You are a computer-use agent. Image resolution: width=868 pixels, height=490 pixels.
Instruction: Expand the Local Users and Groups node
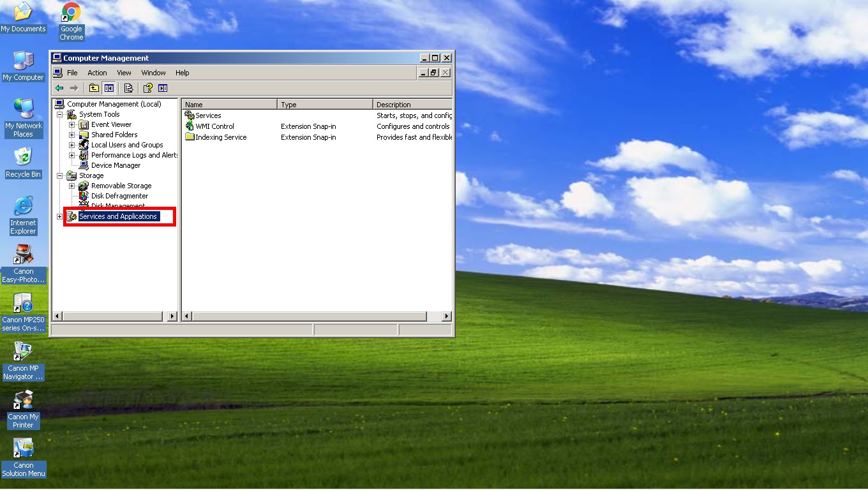[x=72, y=145]
